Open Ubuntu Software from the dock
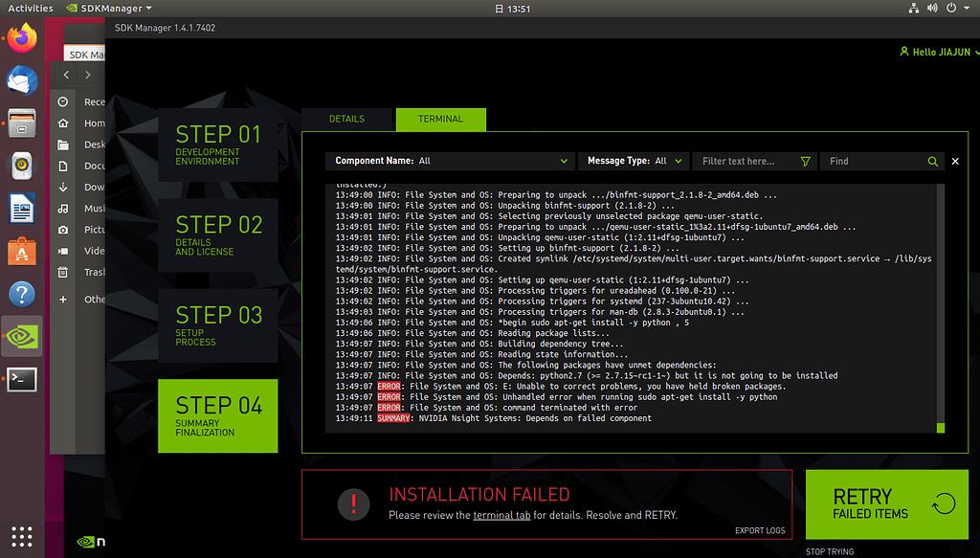The image size is (980, 558). click(x=21, y=251)
